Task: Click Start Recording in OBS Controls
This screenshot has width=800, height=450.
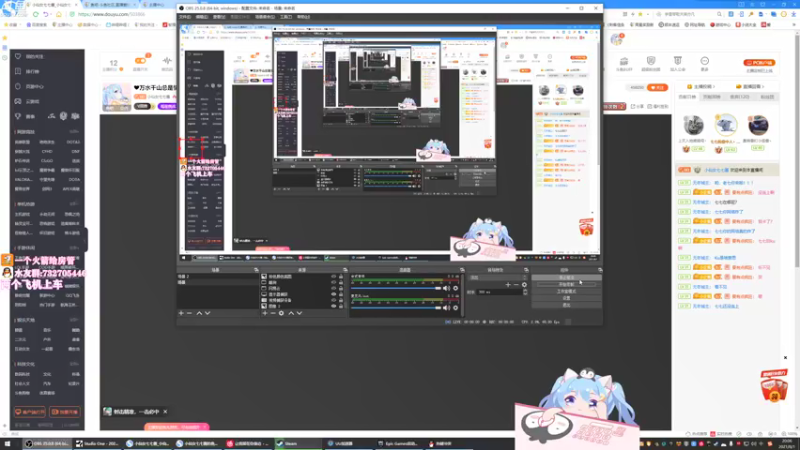Action: click(x=566, y=284)
